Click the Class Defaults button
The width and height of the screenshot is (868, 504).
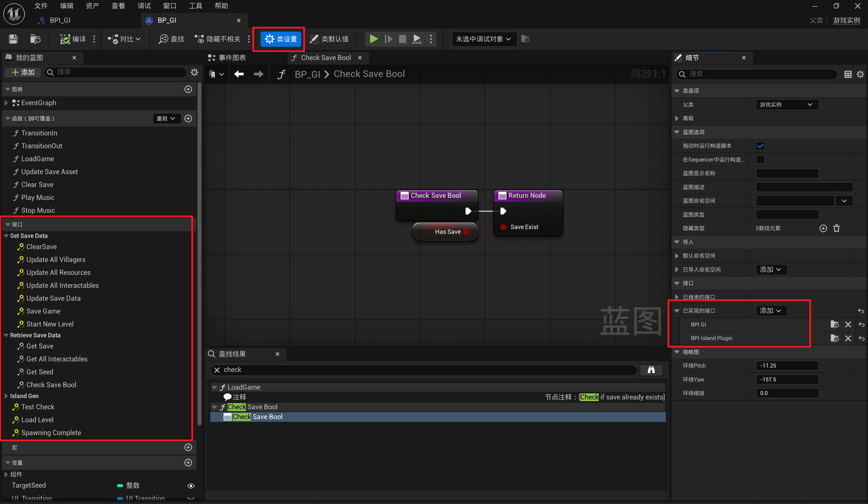click(329, 39)
